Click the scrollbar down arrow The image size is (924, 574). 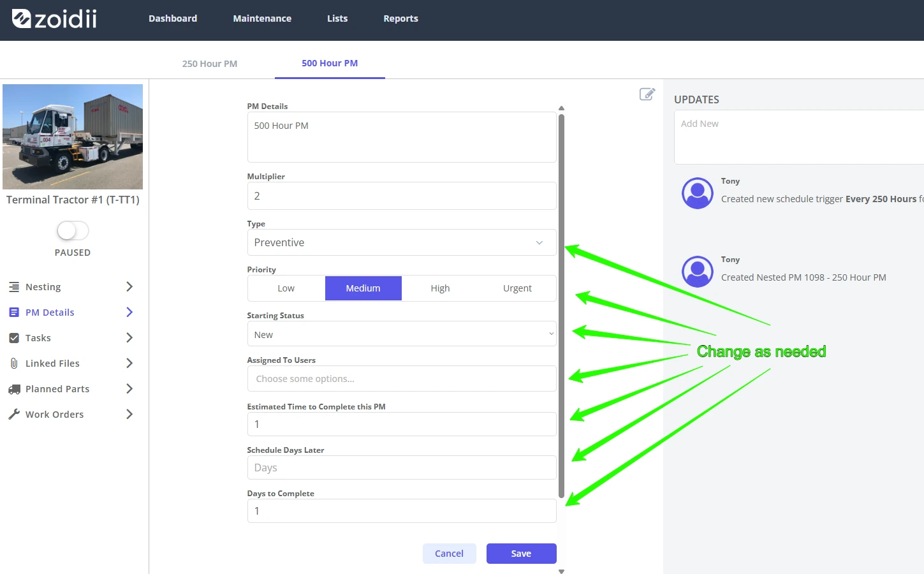pos(561,571)
